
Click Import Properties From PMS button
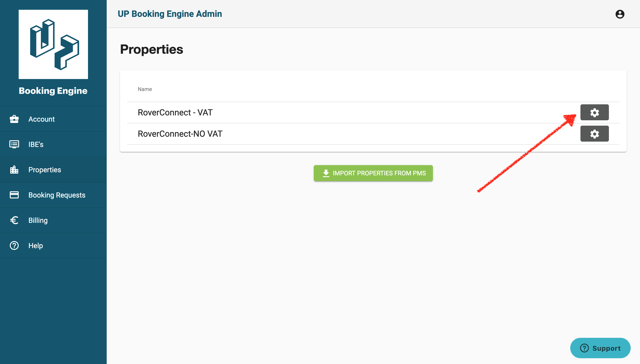[x=373, y=173]
